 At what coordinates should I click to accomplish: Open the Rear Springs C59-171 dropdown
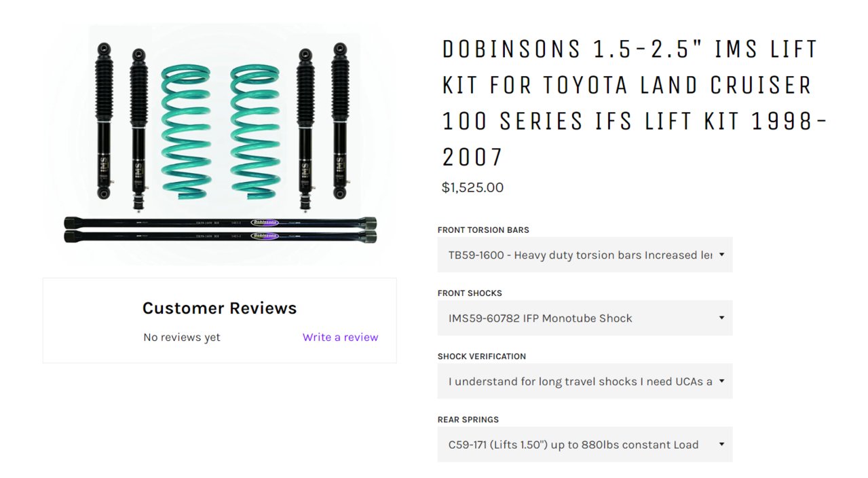point(585,444)
